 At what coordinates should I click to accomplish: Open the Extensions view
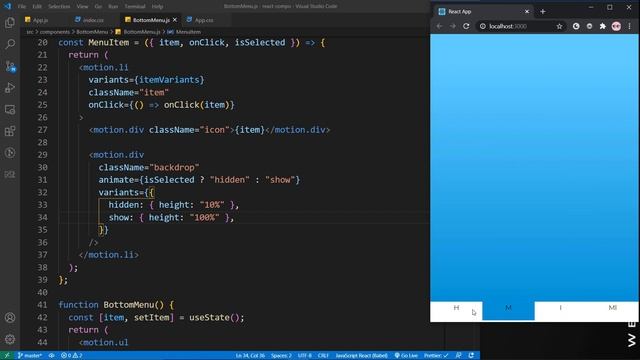coord(10,131)
